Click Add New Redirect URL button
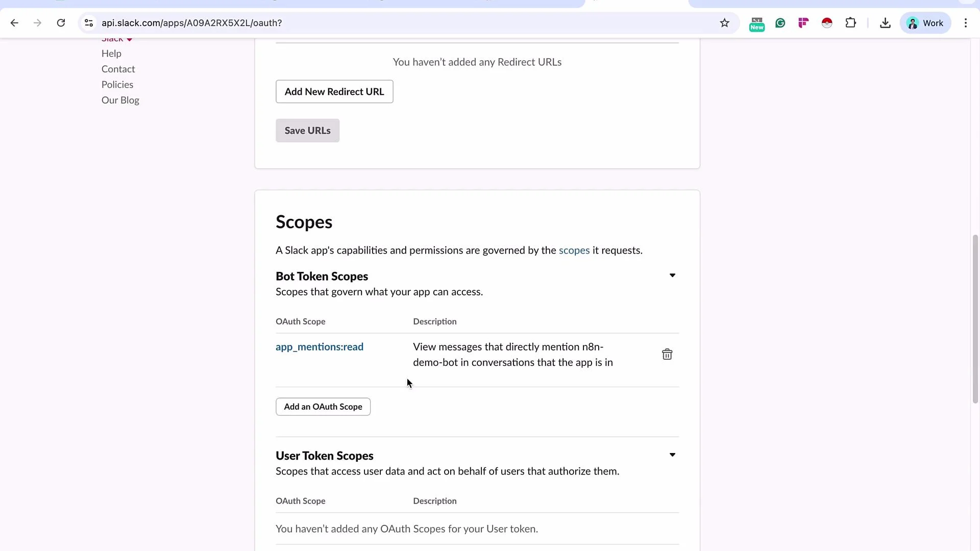The image size is (980, 551). point(334,91)
